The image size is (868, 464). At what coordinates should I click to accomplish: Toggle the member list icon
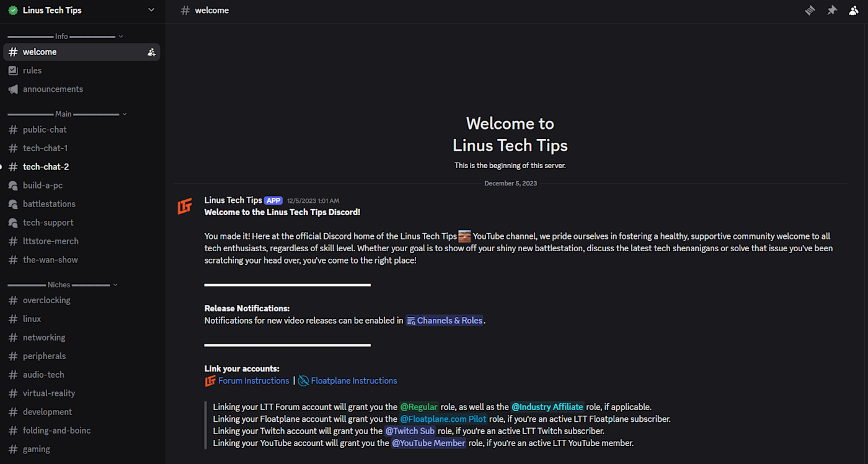click(854, 10)
